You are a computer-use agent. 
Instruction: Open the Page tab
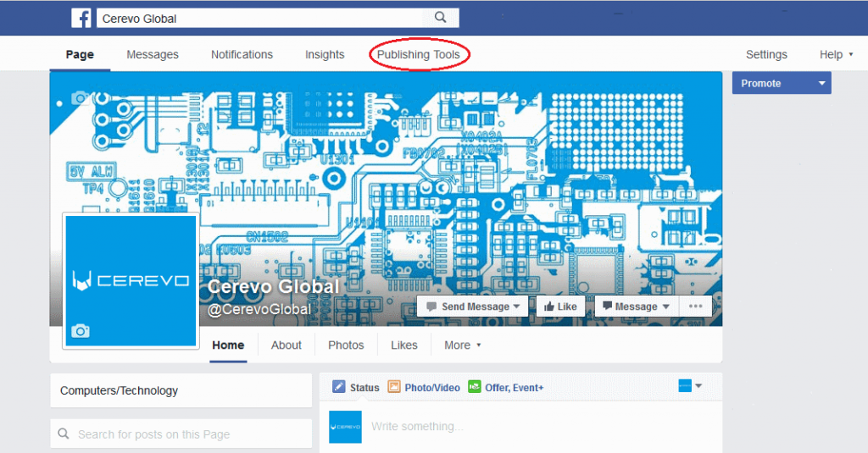[80, 54]
